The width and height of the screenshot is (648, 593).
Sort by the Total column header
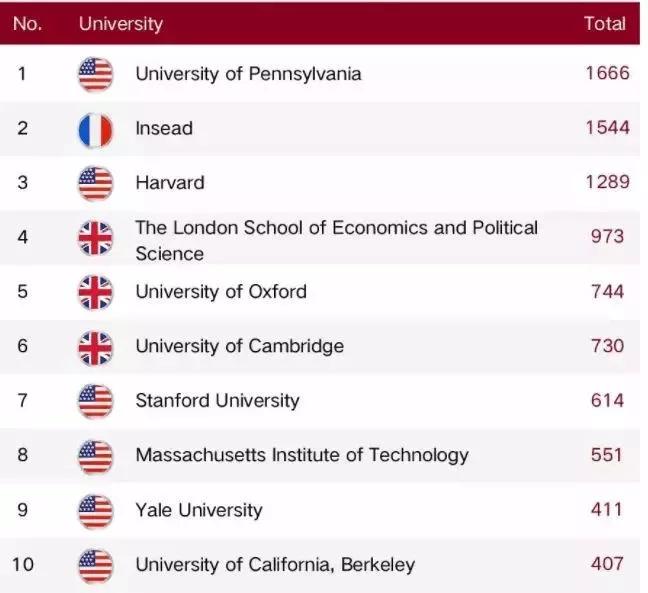[604, 24]
